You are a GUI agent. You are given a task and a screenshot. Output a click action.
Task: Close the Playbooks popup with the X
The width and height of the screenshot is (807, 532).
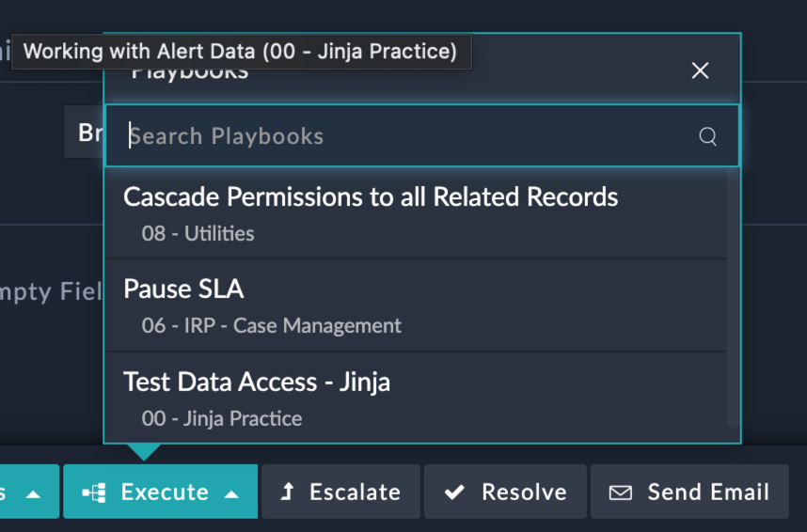pos(700,70)
